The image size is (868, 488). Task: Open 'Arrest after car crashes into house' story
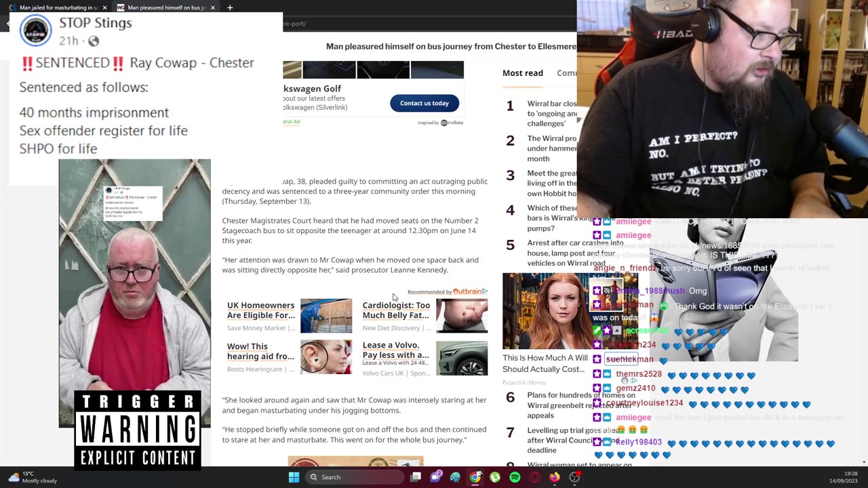tap(575, 253)
